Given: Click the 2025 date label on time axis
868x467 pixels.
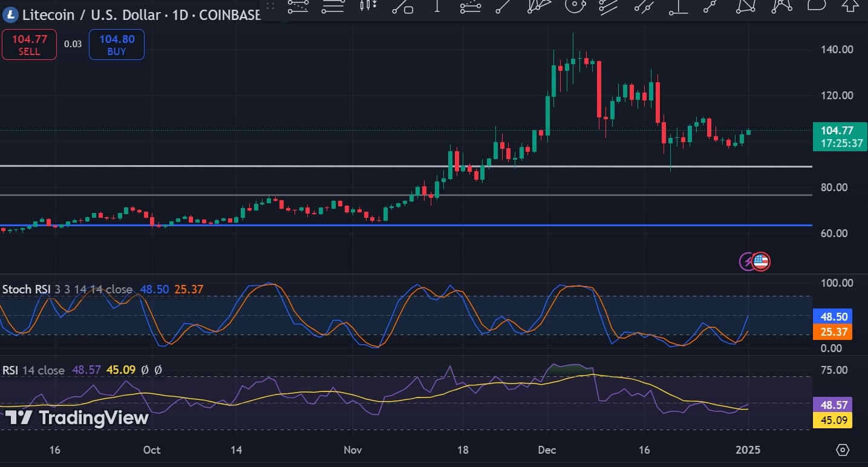Looking at the screenshot, I should 749,450.
